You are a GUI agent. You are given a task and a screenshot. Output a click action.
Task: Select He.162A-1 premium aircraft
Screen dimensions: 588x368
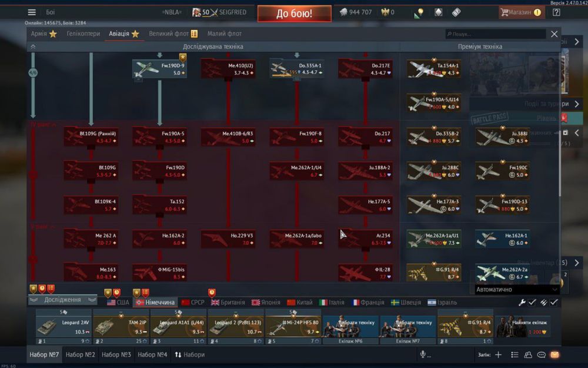pos(503,239)
